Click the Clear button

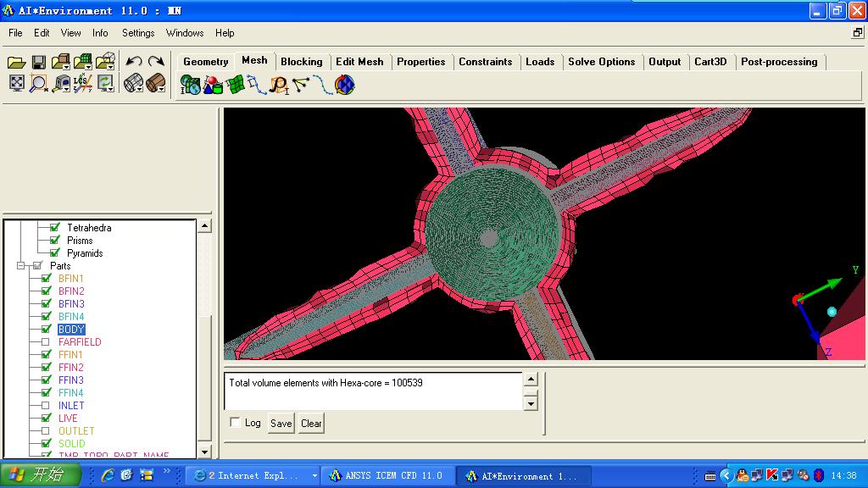coord(311,424)
